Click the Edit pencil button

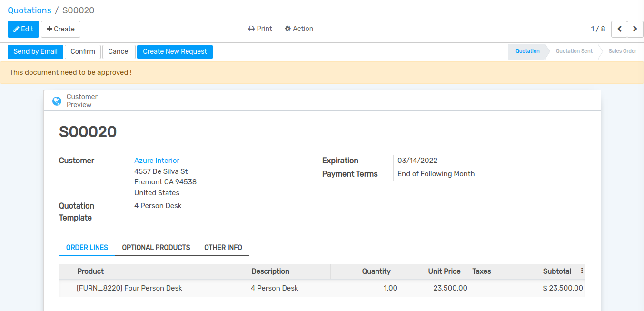(x=23, y=29)
